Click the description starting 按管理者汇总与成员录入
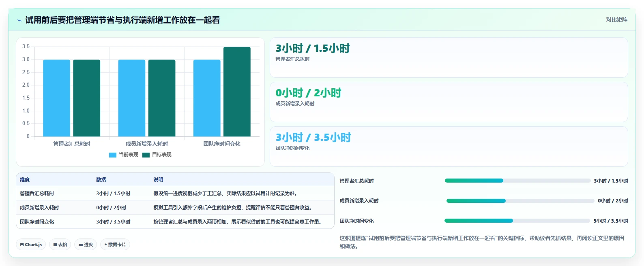This screenshot has width=644, height=266. coord(238,222)
